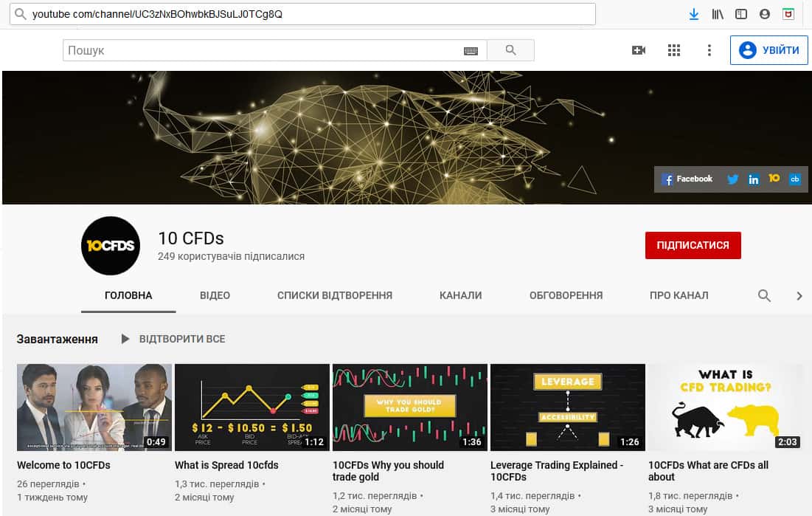The width and height of the screenshot is (812, 516).
Task: Click the on-screen keyboard icon in search box
Action: coord(471,51)
